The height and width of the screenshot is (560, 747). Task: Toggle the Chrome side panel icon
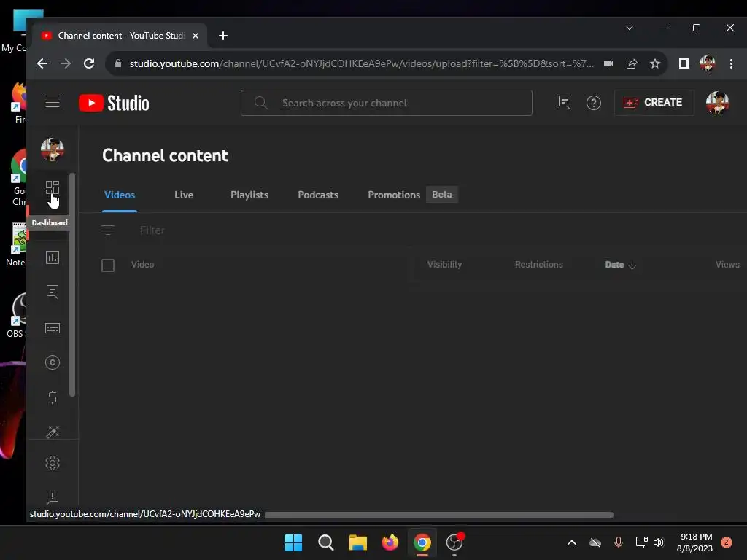coord(684,63)
